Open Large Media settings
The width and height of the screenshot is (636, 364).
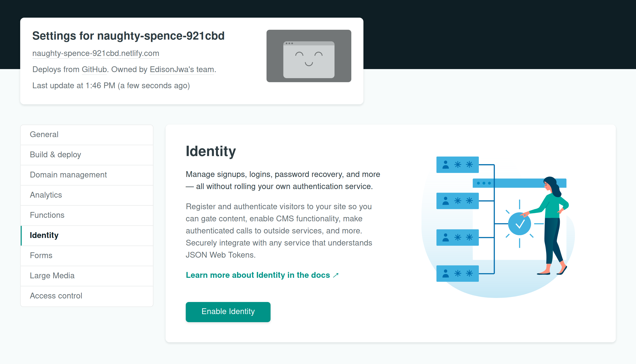click(x=52, y=276)
